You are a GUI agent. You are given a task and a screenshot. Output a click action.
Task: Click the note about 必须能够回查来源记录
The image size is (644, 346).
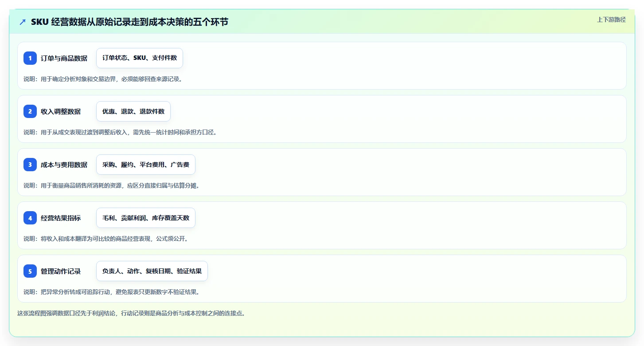(103, 79)
